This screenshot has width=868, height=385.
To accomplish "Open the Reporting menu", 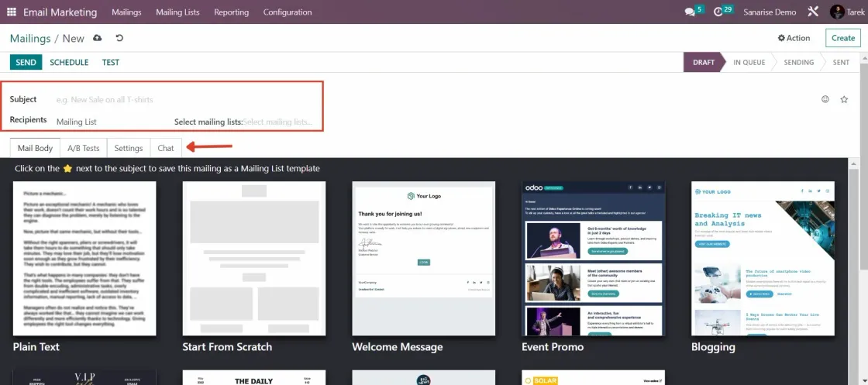I will (x=232, y=12).
